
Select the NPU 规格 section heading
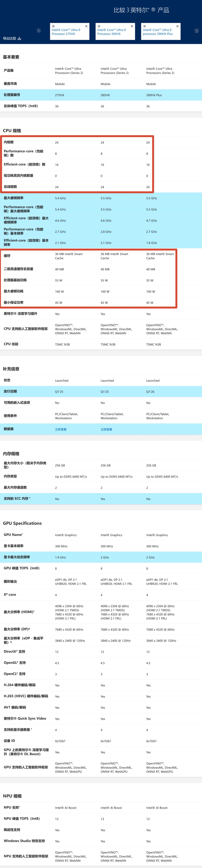coord(12,796)
